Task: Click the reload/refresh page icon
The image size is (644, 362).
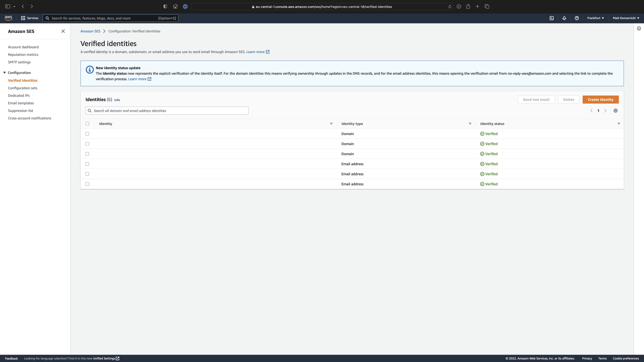Action: click(x=450, y=6)
